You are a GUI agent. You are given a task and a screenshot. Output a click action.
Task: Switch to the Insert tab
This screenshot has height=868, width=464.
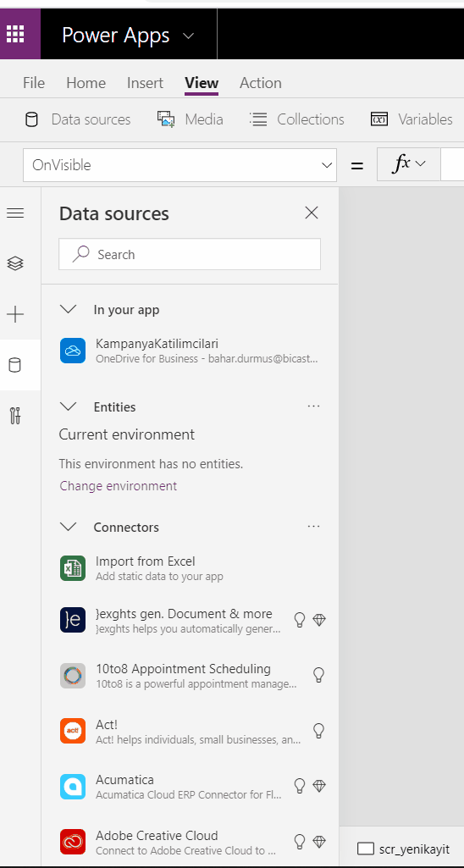(x=145, y=83)
